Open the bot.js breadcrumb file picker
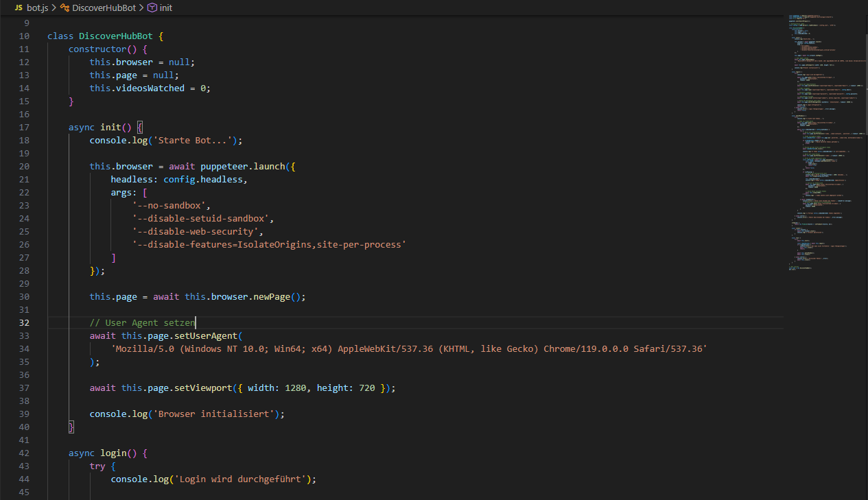 coord(38,8)
